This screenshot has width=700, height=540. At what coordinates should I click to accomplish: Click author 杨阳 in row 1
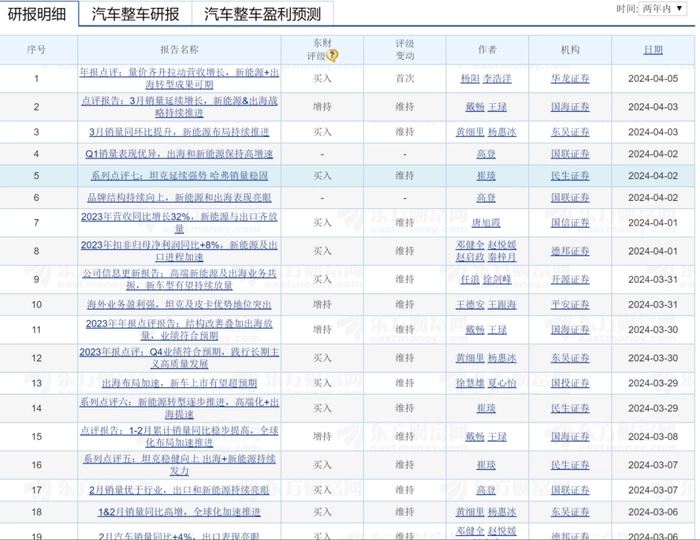point(469,78)
